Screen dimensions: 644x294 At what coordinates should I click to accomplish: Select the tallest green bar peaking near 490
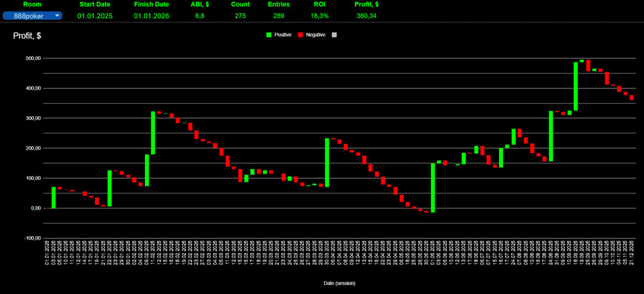pyautogui.click(x=576, y=86)
